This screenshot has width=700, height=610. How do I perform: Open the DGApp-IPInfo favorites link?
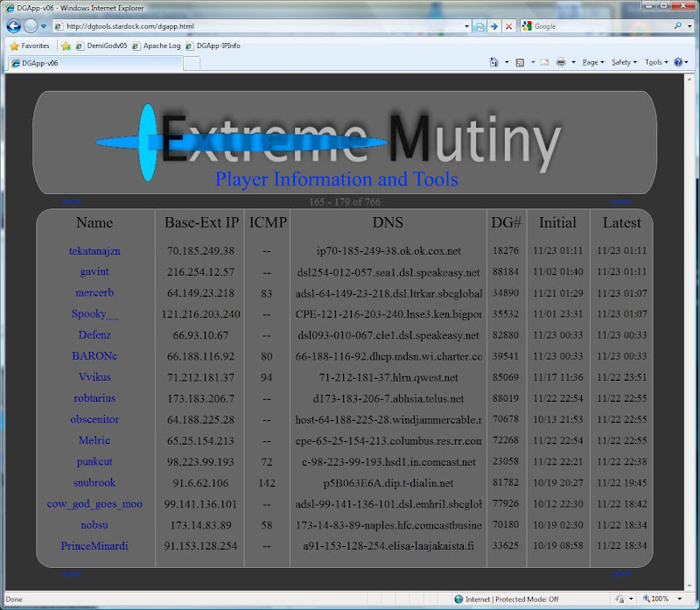pyautogui.click(x=213, y=46)
